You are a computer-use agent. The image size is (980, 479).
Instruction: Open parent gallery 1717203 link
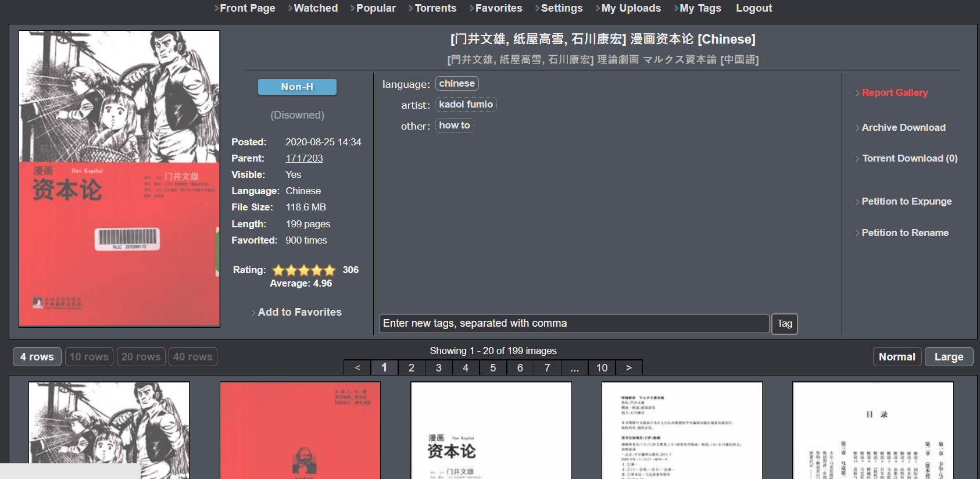point(304,158)
